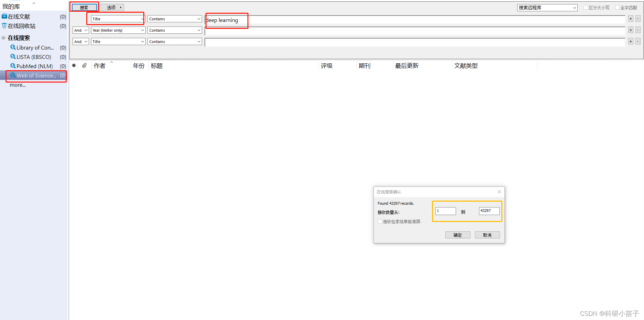Open the third row Title field dropdown
644x320 pixels.
tap(118, 42)
